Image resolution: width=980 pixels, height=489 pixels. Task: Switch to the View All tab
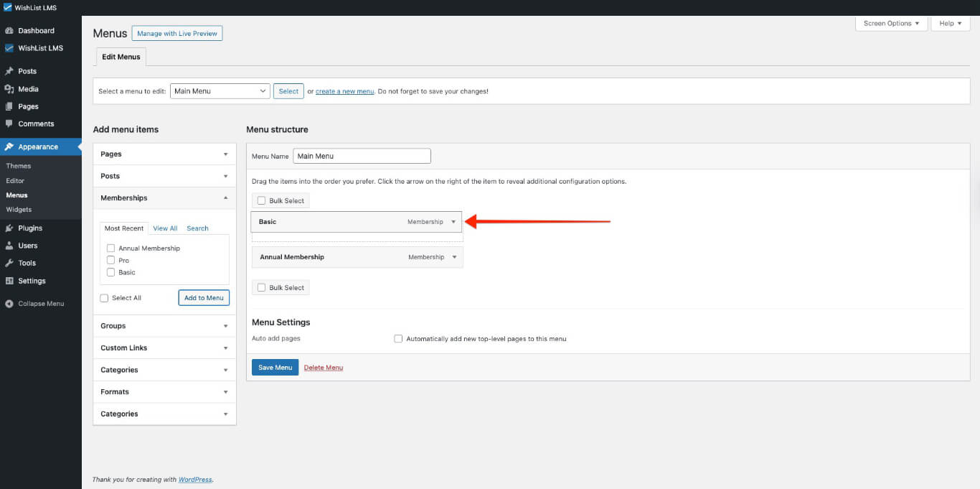[x=165, y=228]
